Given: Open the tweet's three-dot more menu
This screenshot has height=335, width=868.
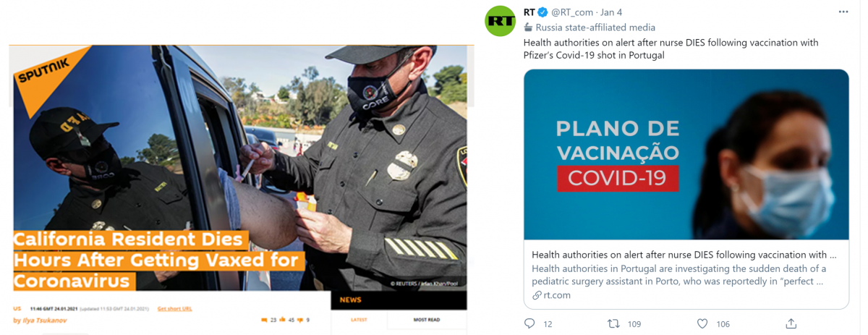Looking at the screenshot, I should click(x=844, y=12).
